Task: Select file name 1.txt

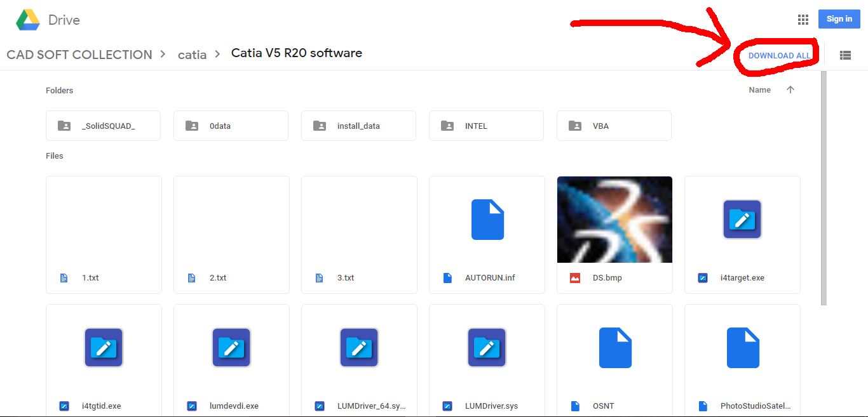Action: [90, 278]
